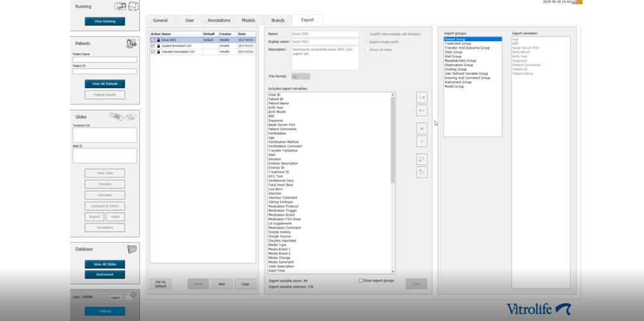The width and height of the screenshot is (644, 321).
Task: Open the File format dropdown
Action: click(x=300, y=76)
